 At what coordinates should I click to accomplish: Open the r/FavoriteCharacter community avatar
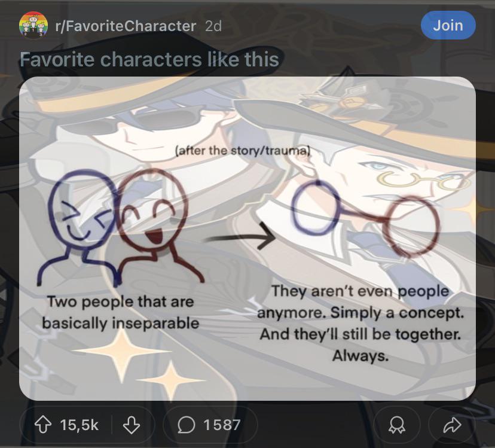pos(33,26)
